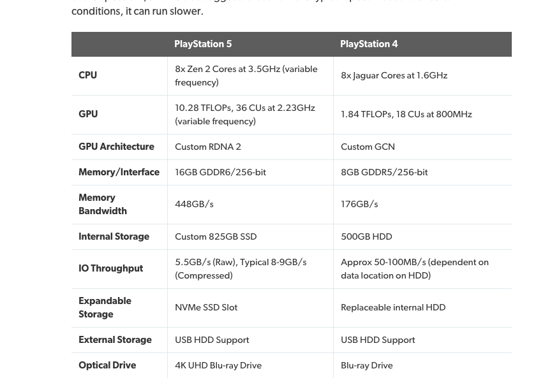The width and height of the screenshot is (559, 392).
Task: Click the PlayStation 4 column header
Action: [x=369, y=44]
